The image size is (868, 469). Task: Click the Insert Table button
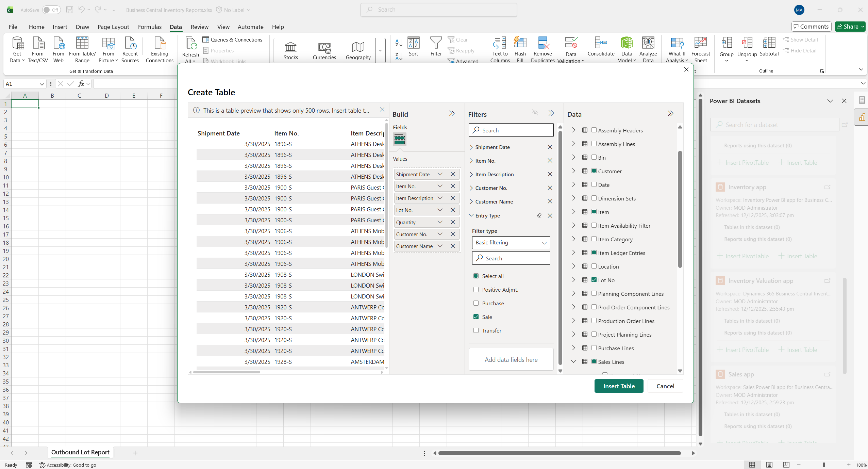[x=619, y=386]
